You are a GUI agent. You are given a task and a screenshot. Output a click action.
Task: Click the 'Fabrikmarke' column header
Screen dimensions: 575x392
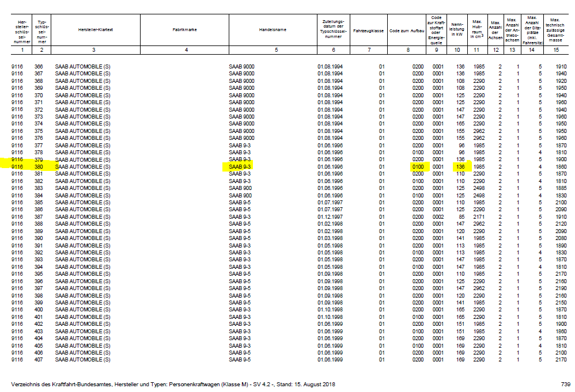(x=184, y=30)
